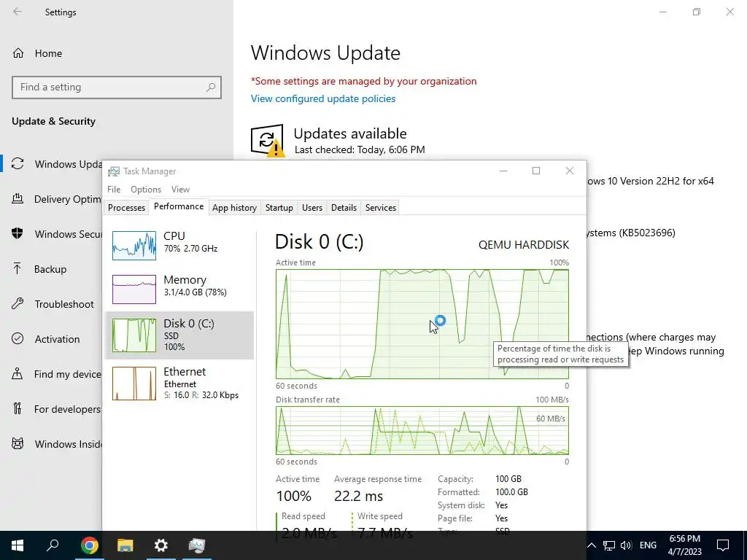The height and width of the screenshot is (560, 747).
Task: Switch to the App history tab
Action: click(234, 208)
